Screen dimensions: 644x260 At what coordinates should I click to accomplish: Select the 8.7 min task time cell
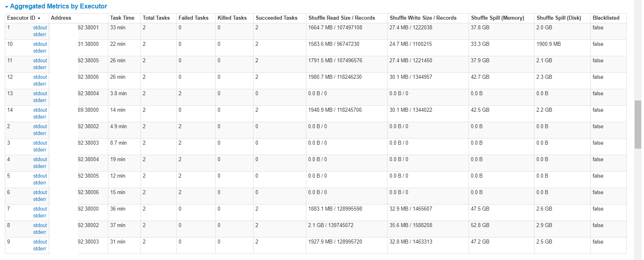coord(118,143)
